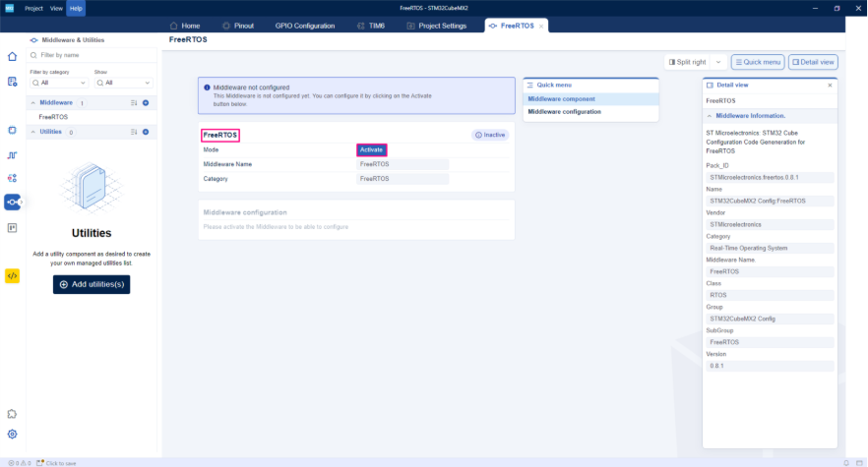Toggle the Detail view button

[x=813, y=62]
